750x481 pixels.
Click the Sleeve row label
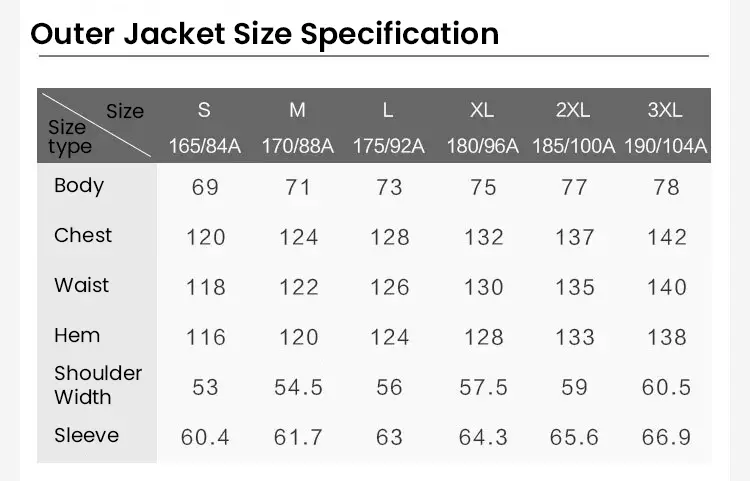pos(87,435)
